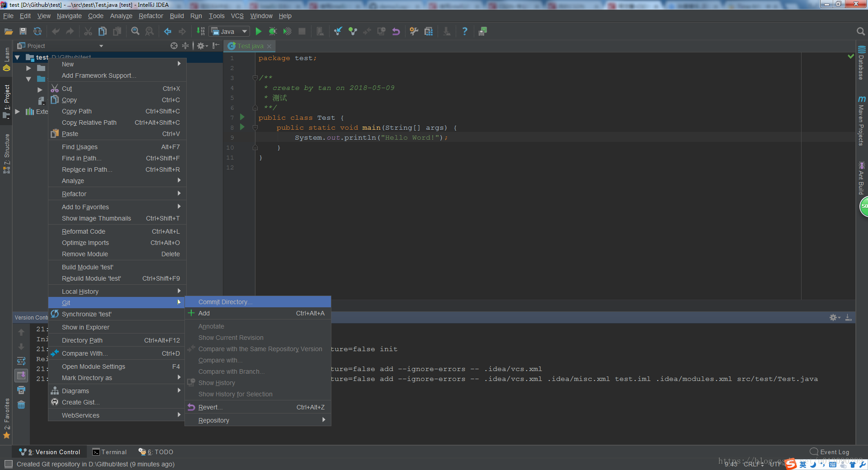Click Scroll from Source target icon
Viewport: 868px width, 470px height.
pyautogui.click(x=174, y=46)
